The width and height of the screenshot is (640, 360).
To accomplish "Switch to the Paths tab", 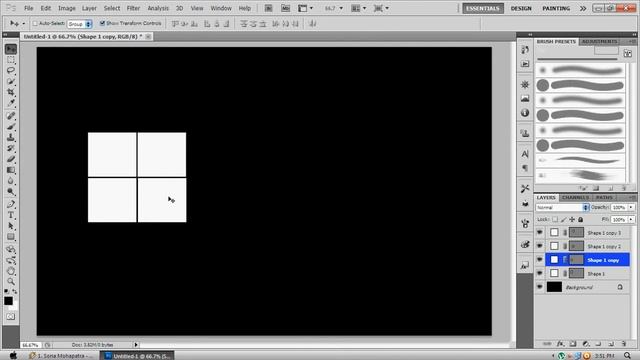I will coord(604,198).
